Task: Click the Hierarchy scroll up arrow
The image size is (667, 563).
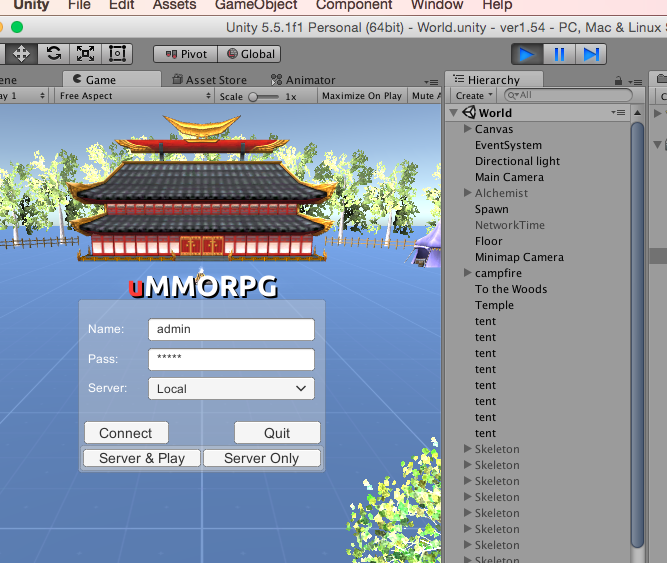Action: 637,113
